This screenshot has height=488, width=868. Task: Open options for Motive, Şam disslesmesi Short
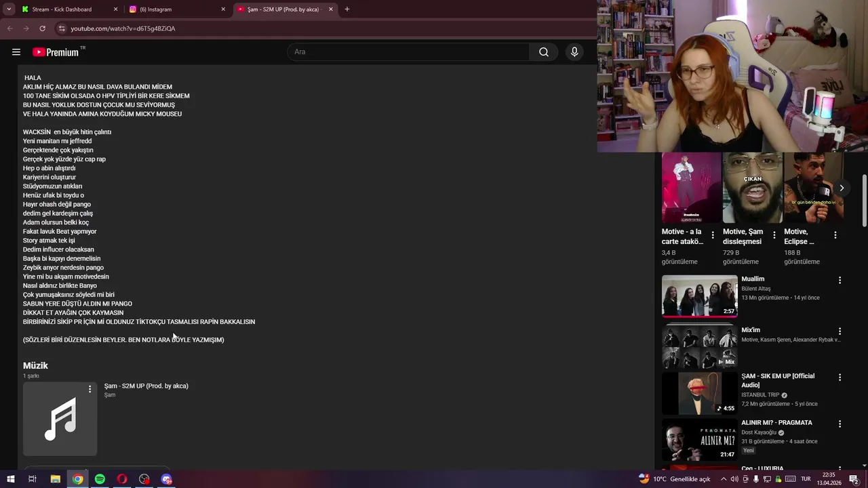click(774, 235)
